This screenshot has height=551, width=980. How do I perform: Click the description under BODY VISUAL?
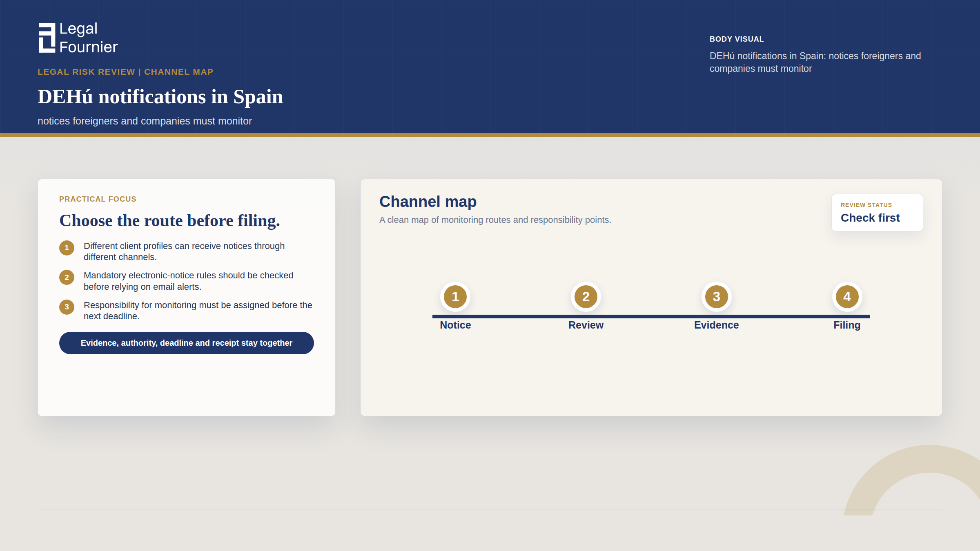815,62
